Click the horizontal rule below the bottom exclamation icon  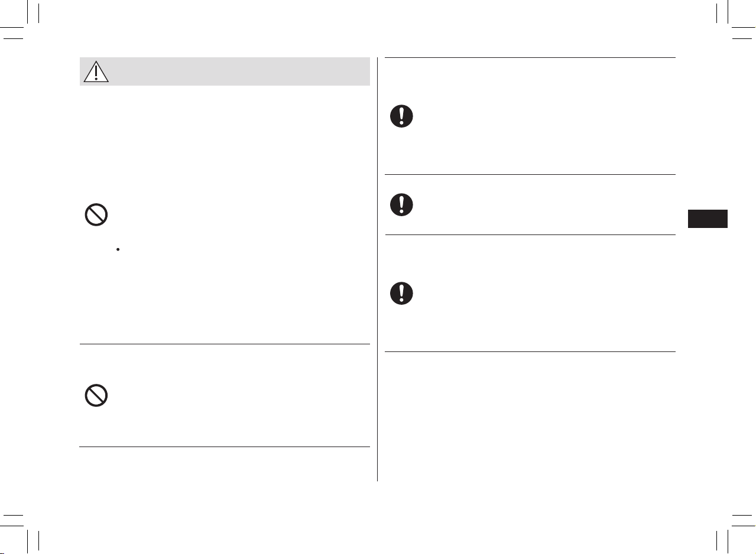click(530, 352)
